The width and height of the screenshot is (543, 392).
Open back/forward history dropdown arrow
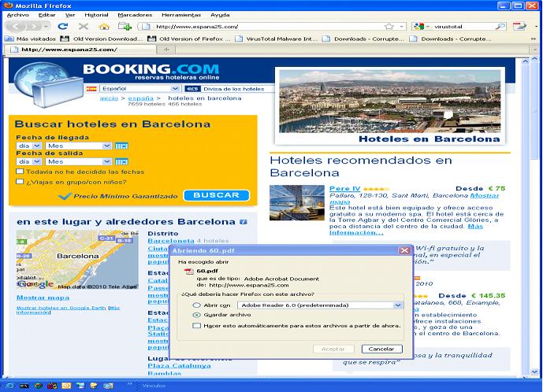tap(46, 26)
